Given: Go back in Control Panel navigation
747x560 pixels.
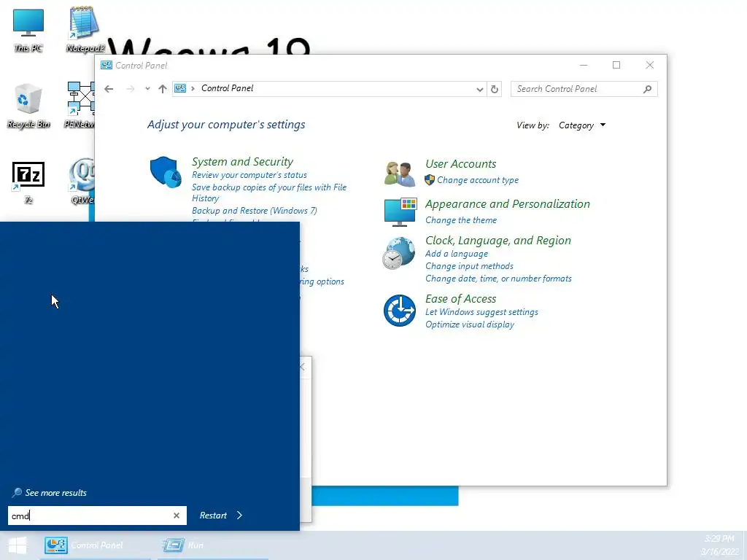Looking at the screenshot, I should pyautogui.click(x=109, y=89).
